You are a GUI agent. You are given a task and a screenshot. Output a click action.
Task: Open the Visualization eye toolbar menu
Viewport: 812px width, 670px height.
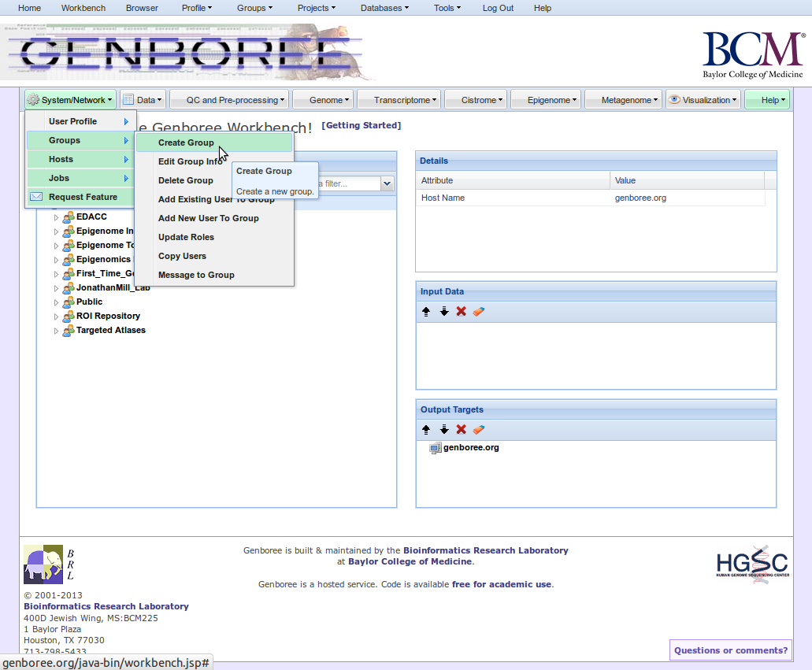tap(703, 100)
